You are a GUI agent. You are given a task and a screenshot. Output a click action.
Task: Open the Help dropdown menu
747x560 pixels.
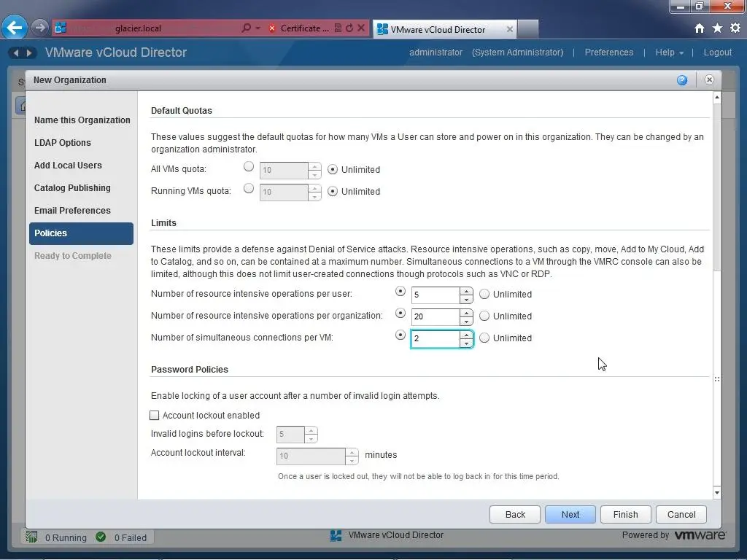click(x=670, y=52)
